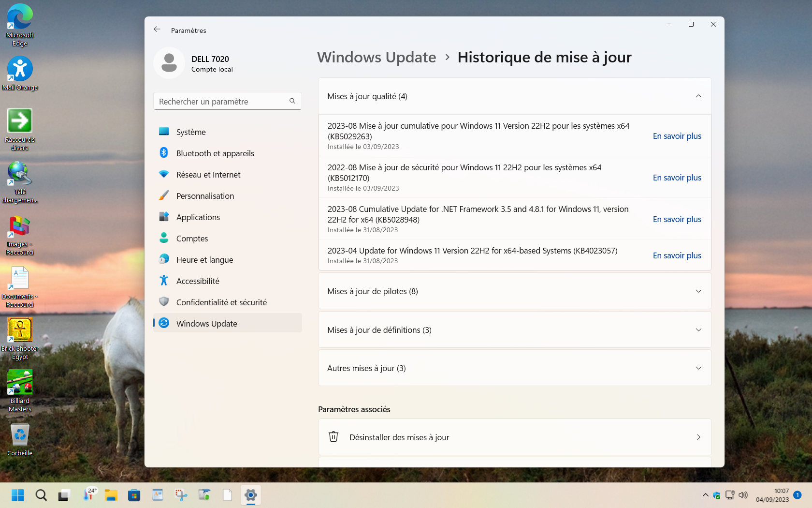The height and width of the screenshot is (508, 812).
Task: Open En savoir plus for KB5029263
Action: (x=677, y=136)
